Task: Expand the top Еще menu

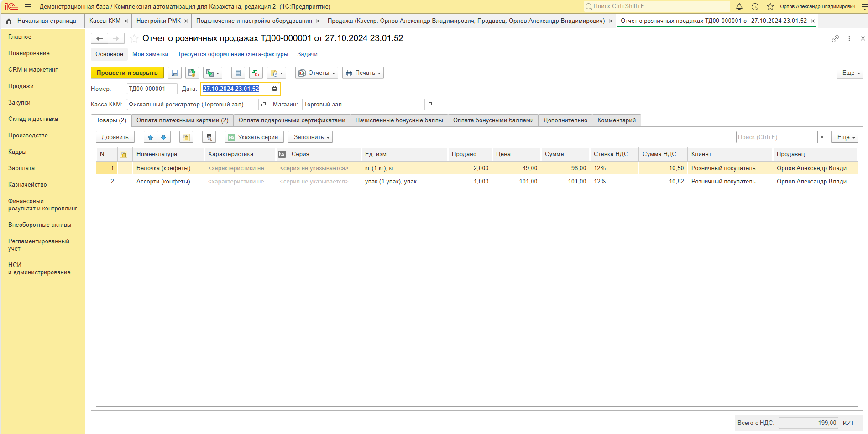Action: [850, 73]
